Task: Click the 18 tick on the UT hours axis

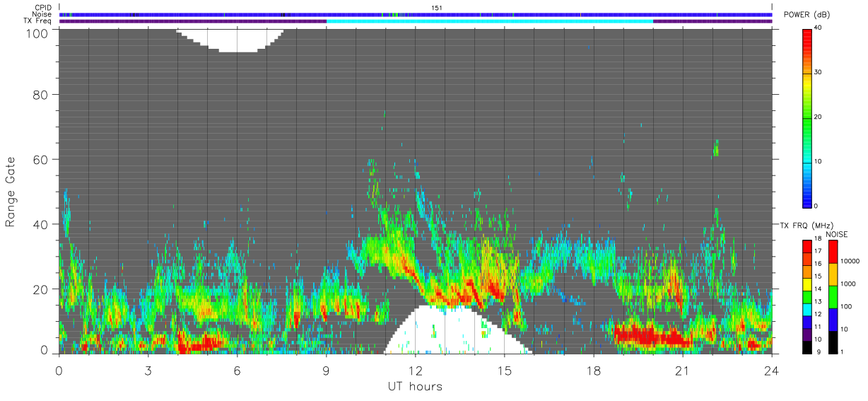Action: point(594,370)
